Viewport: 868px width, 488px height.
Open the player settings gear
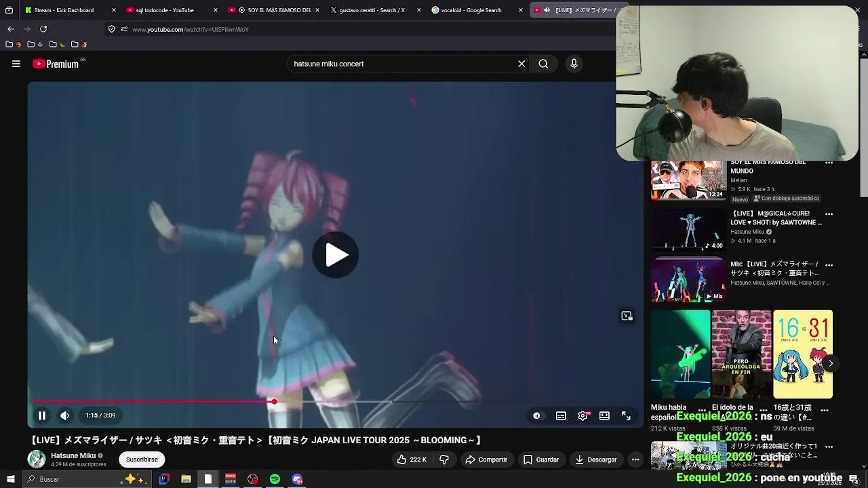point(583,415)
